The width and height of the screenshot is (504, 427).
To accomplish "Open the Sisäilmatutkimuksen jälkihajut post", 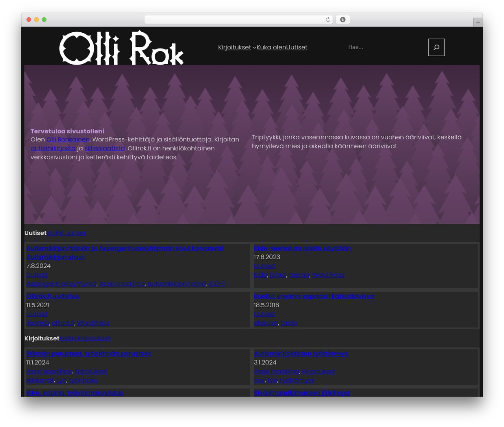I will [302, 393].
